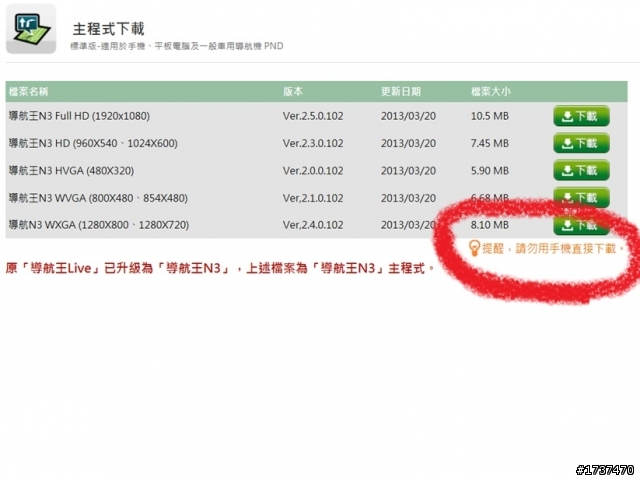
Task: Download 導航王N3 HVGA (480X320) file
Action: pyautogui.click(x=581, y=171)
